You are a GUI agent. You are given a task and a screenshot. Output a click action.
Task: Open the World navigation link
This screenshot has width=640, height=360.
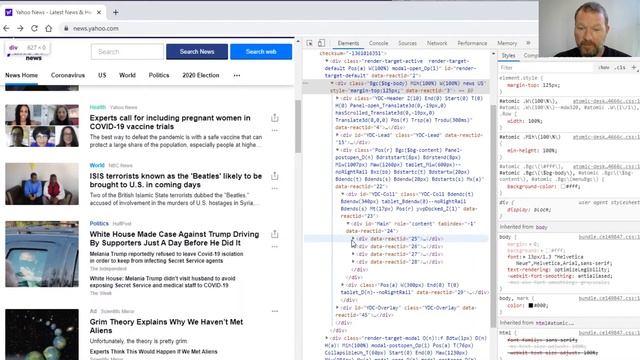click(x=127, y=76)
